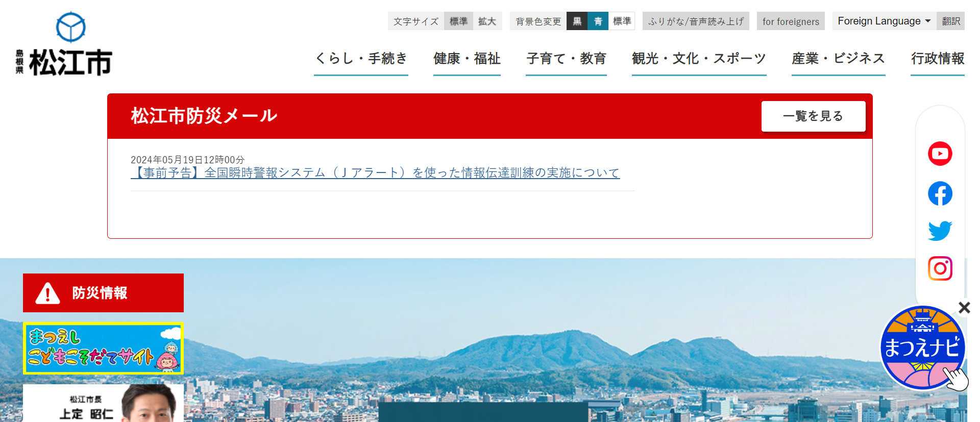Expand the Foreign Language dropdown
The image size is (980, 422).
(x=884, y=21)
